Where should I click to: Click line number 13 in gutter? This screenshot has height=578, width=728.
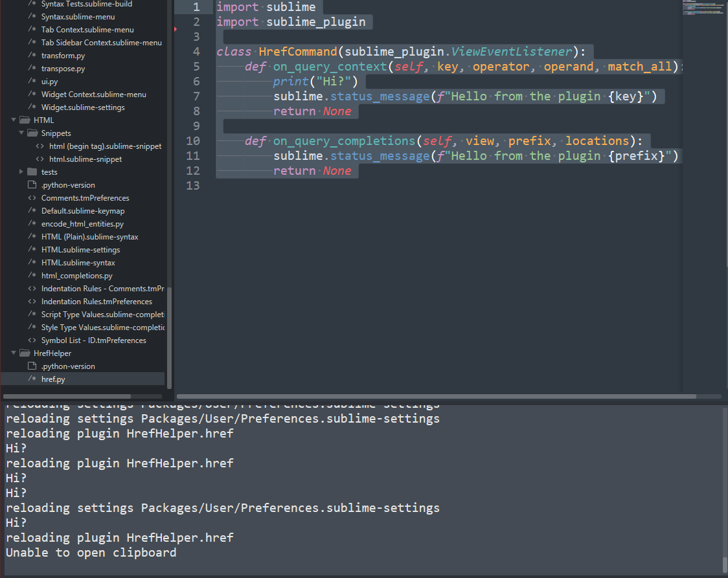click(192, 186)
